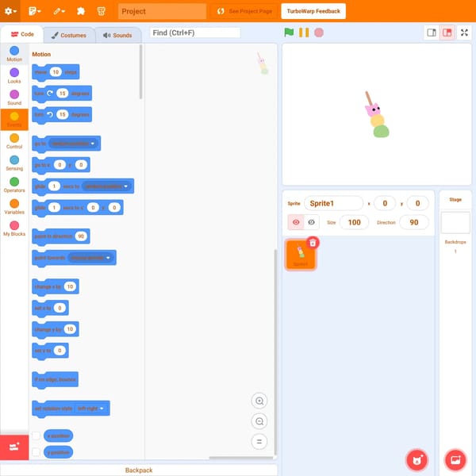Image resolution: width=476 pixels, height=476 pixels.
Task: Select the Motion block category
Action: click(x=14, y=54)
